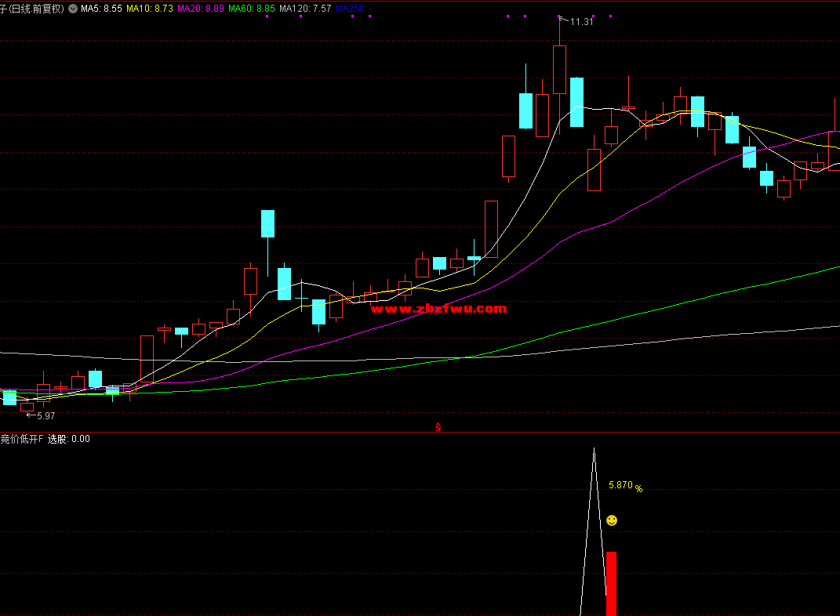840x616 pixels.
Task: Click the 竞价低开F indicator name
Action: 22,439
